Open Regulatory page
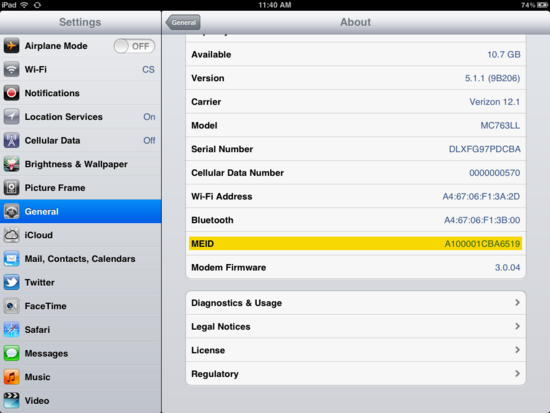 [356, 374]
